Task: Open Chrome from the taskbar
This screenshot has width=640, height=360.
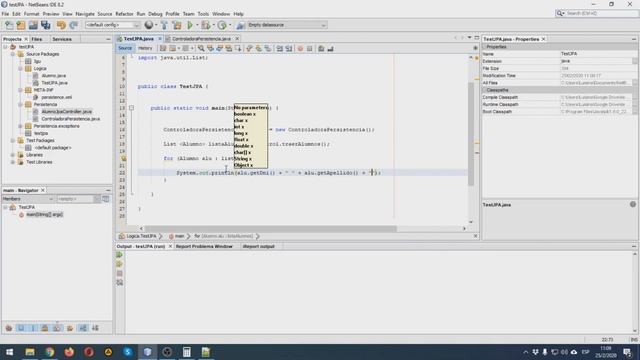Action: [50, 352]
